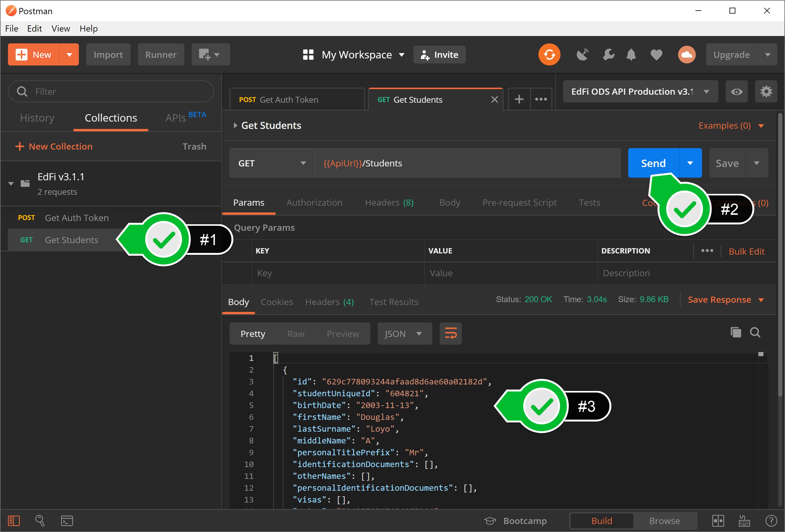Close the Get Students tab
The image size is (785, 532).
click(494, 99)
